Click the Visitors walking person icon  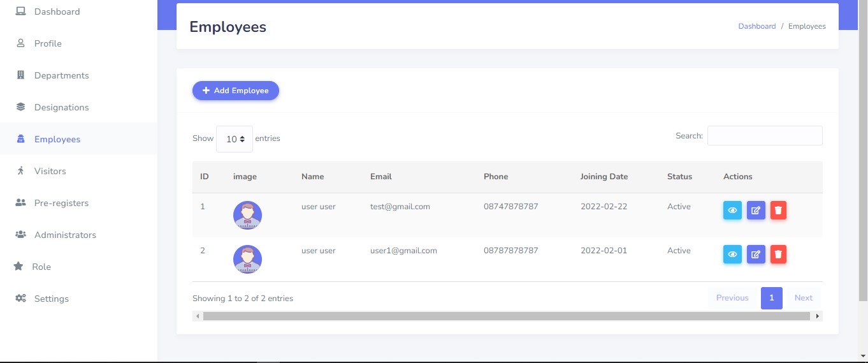point(20,171)
